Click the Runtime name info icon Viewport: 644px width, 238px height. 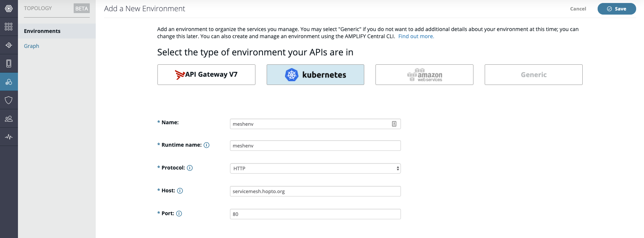pos(206,145)
